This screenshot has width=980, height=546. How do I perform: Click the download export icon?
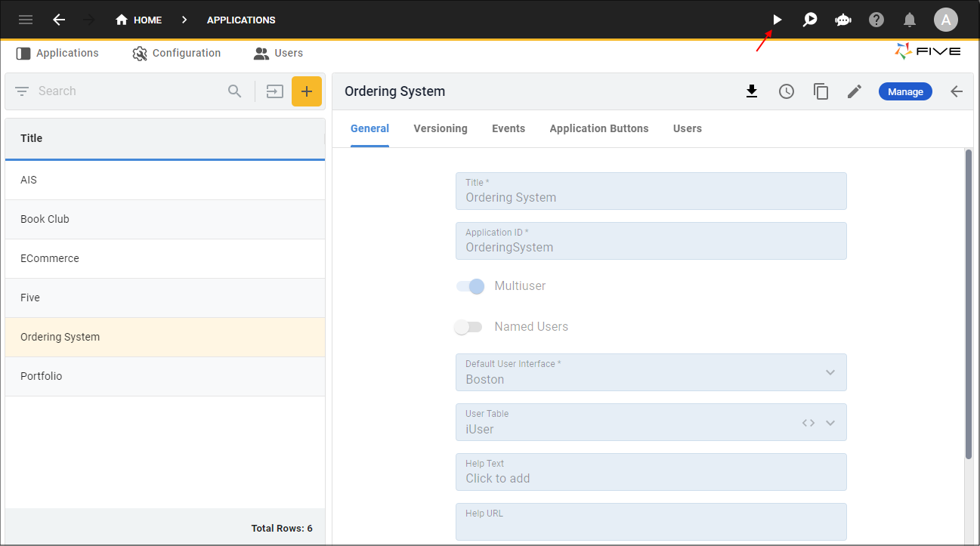tap(752, 91)
